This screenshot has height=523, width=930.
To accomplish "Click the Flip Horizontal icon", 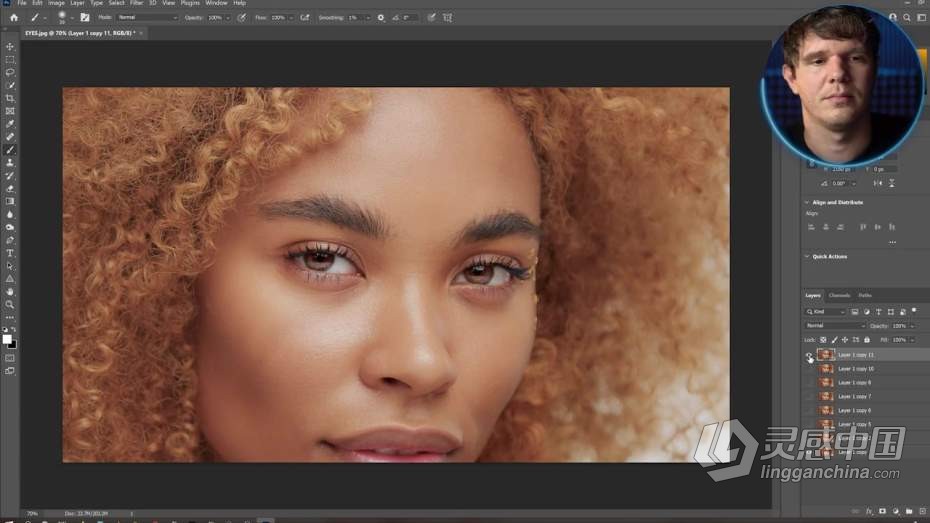I will (878, 183).
